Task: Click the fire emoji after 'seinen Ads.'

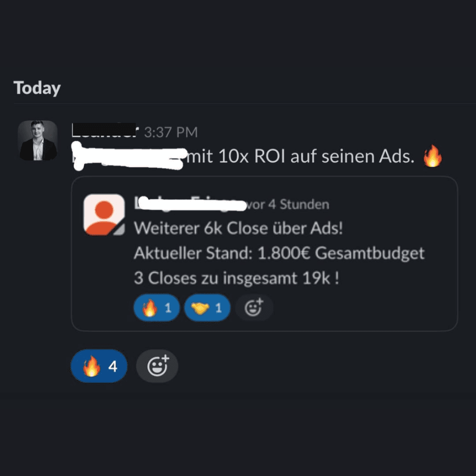Action: [x=433, y=156]
